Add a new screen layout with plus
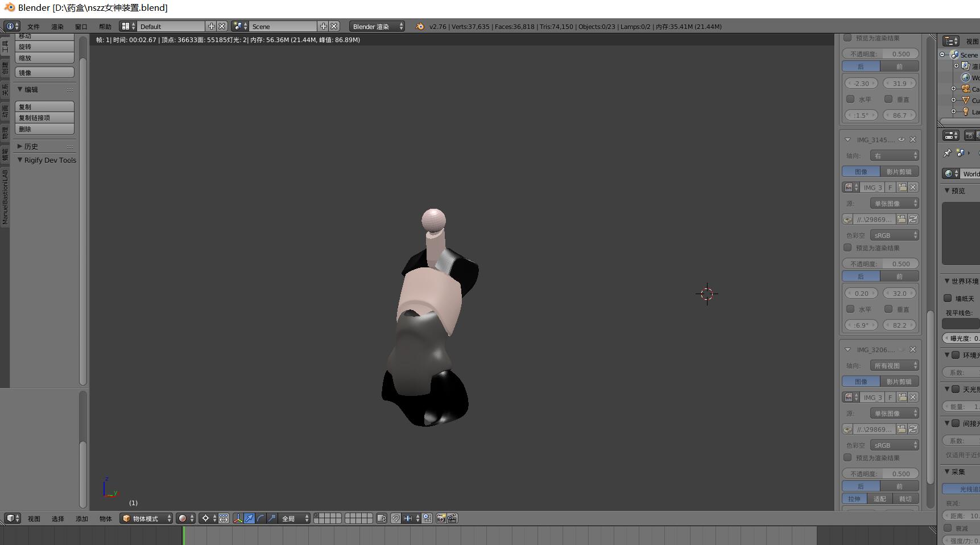 click(212, 26)
